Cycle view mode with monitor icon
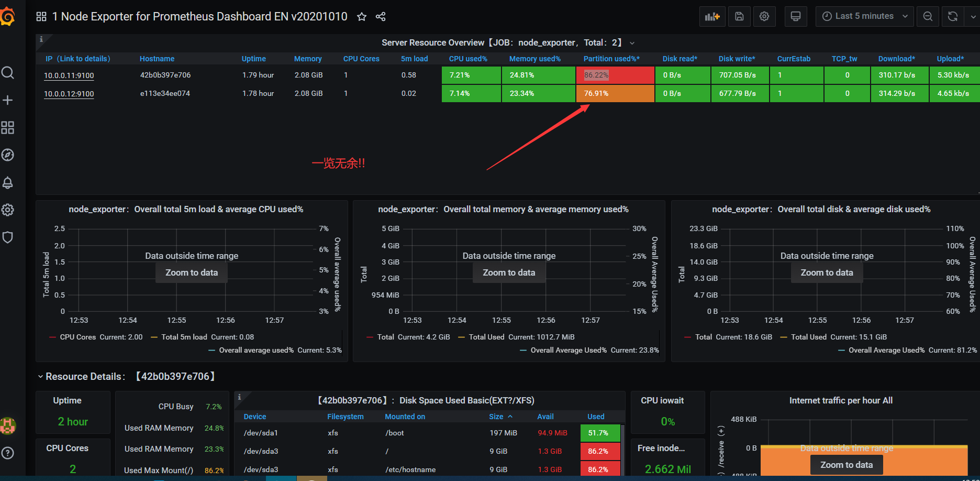This screenshot has width=980, height=481. pyautogui.click(x=796, y=17)
